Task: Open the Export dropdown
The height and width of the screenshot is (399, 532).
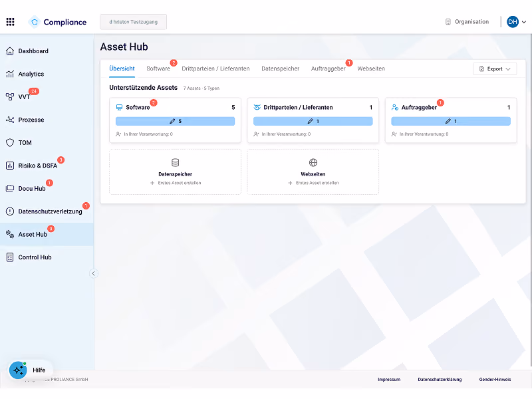Action: pyautogui.click(x=495, y=69)
